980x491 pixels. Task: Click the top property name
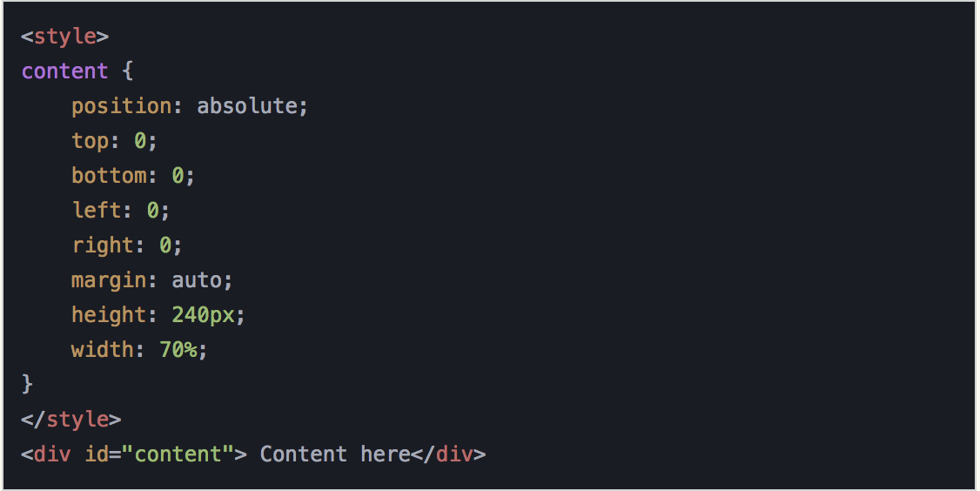(x=90, y=141)
